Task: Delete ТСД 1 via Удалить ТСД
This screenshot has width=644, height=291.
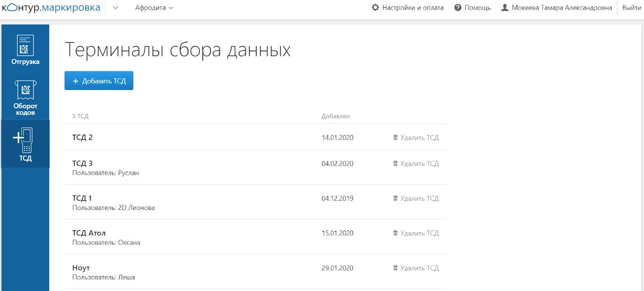Action: (416, 198)
